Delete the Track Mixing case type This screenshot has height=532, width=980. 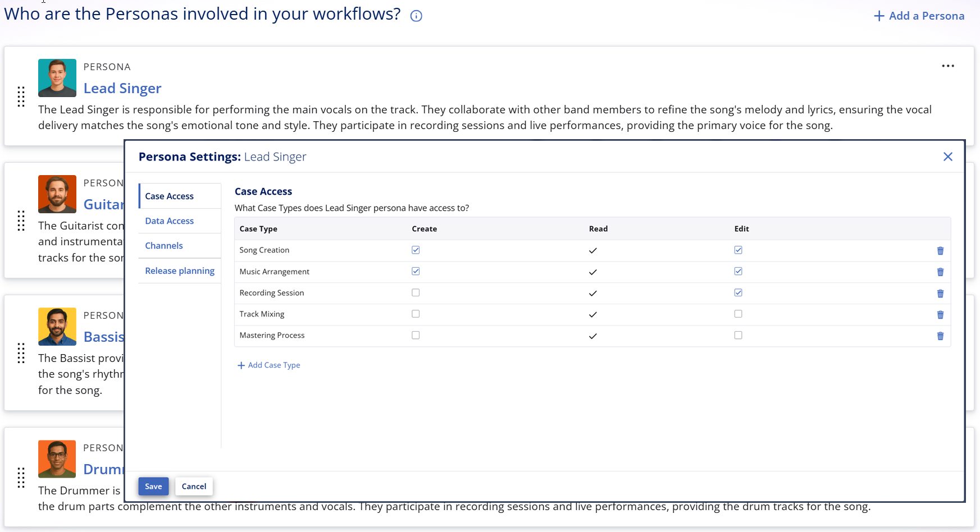coord(940,315)
